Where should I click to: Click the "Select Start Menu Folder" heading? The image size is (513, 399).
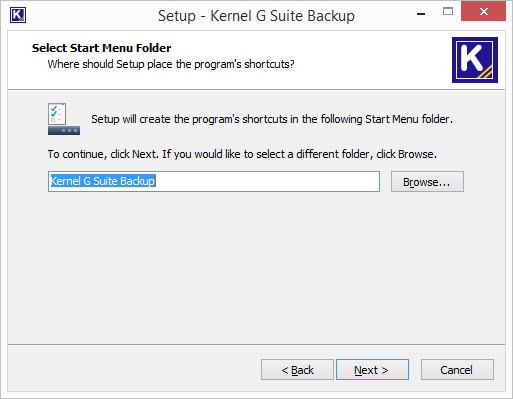pyautogui.click(x=101, y=48)
